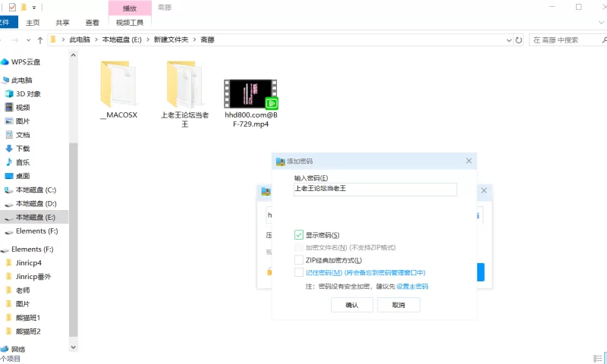Click the WPS云盘 cloud icon in sidebar
The width and height of the screenshot is (607, 364).
5,62
